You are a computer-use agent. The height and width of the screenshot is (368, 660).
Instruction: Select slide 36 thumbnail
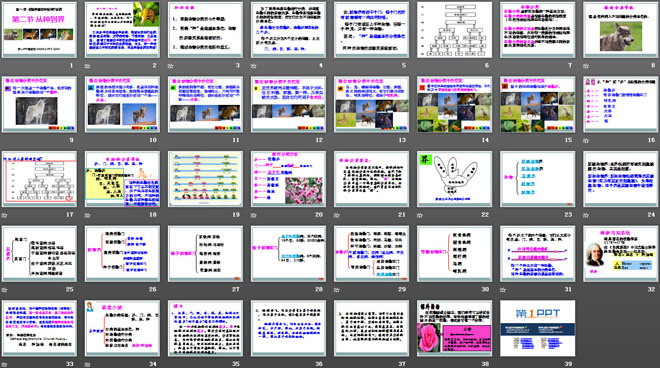289,328
